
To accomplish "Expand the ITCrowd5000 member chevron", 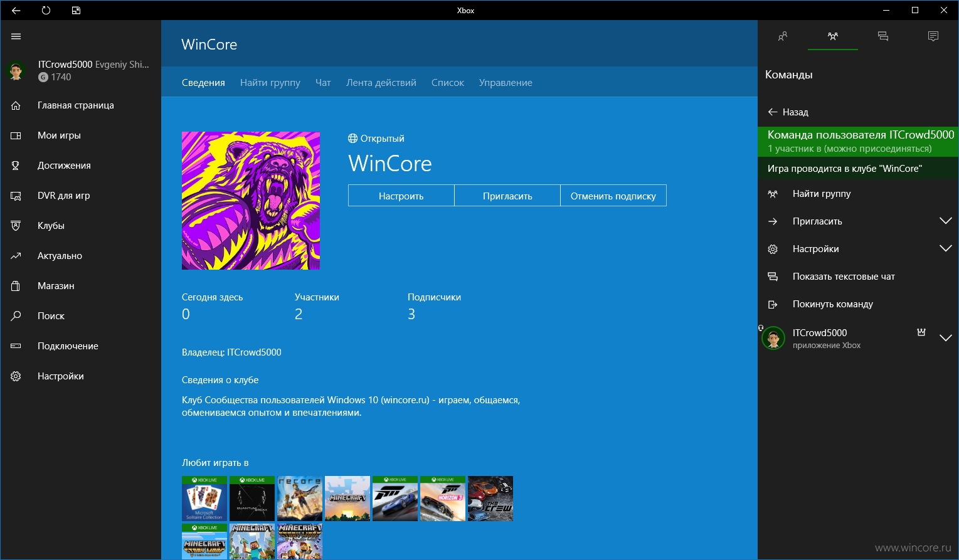I will click(x=946, y=338).
